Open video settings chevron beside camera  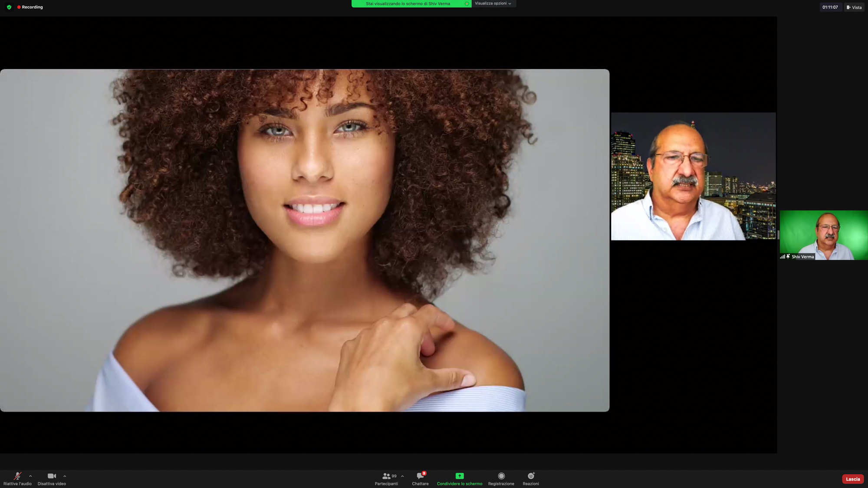(x=65, y=476)
